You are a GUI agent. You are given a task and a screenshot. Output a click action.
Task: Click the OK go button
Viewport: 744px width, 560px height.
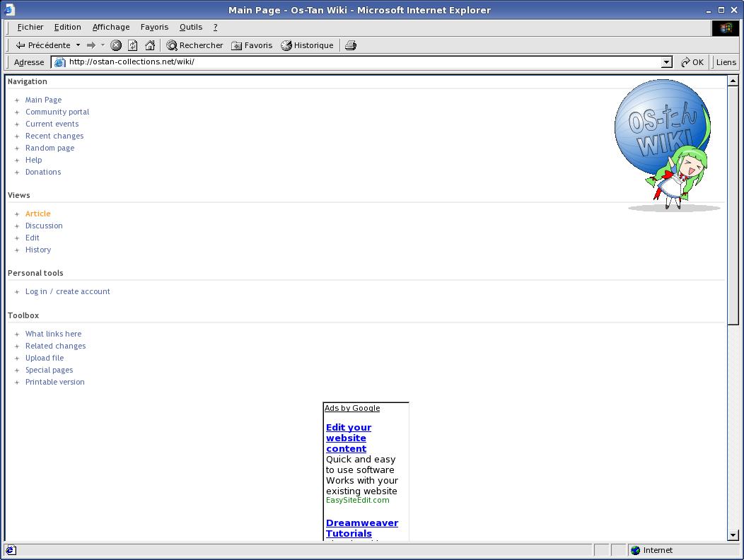[692, 62]
